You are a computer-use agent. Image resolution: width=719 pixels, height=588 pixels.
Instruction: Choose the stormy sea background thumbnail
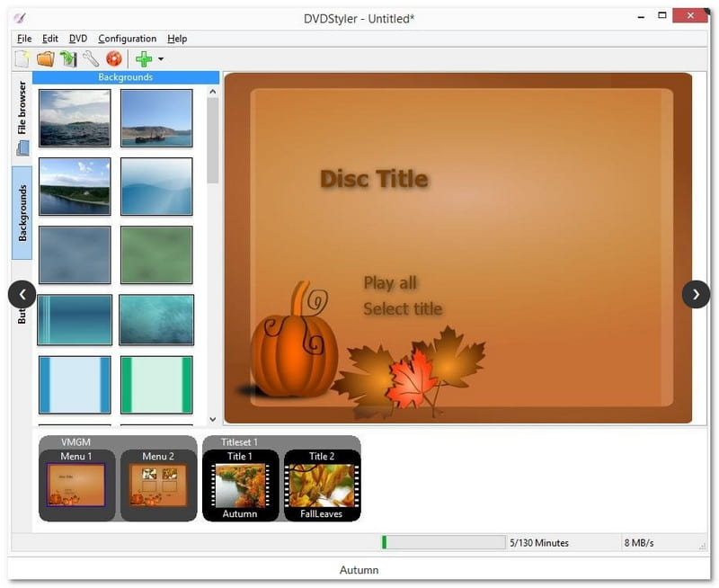coord(75,119)
